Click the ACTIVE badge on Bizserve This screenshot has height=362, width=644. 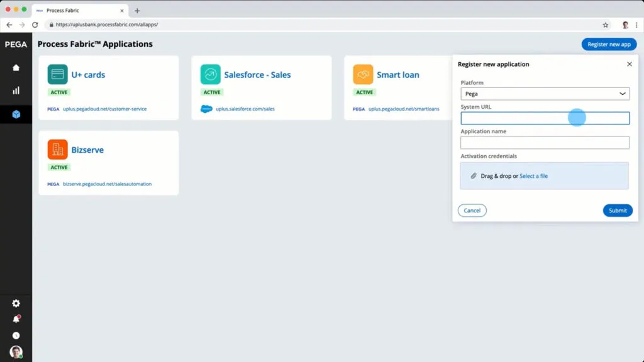58,167
